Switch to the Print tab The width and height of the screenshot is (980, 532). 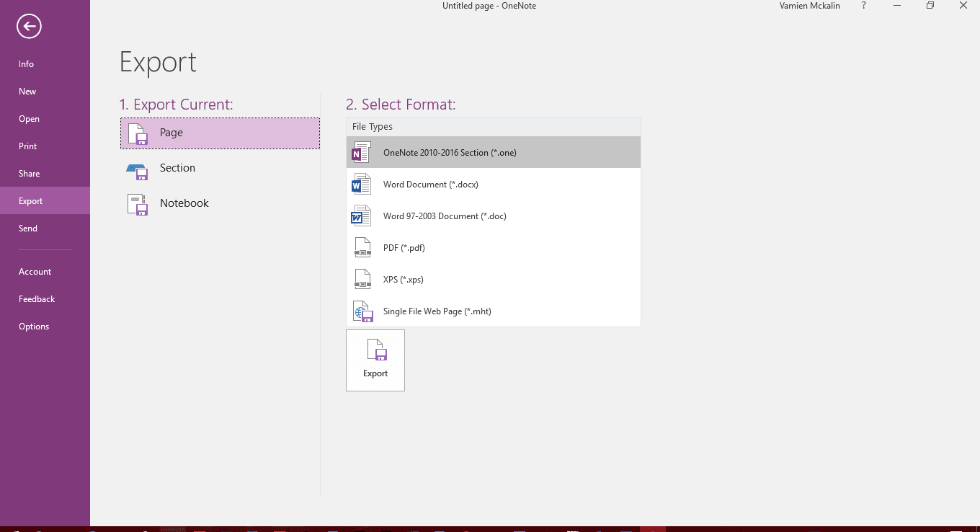[x=45, y=146]
